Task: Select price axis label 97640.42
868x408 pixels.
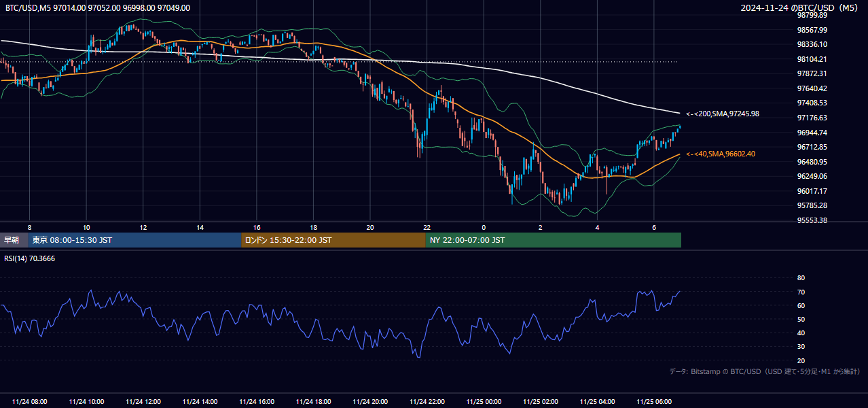Action: (x=813, y=88)
